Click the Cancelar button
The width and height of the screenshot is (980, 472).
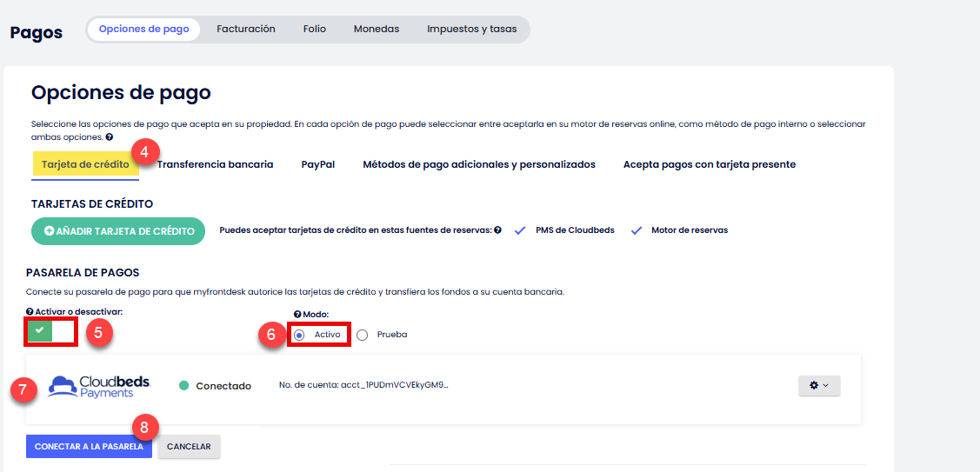tap(189, 446)
